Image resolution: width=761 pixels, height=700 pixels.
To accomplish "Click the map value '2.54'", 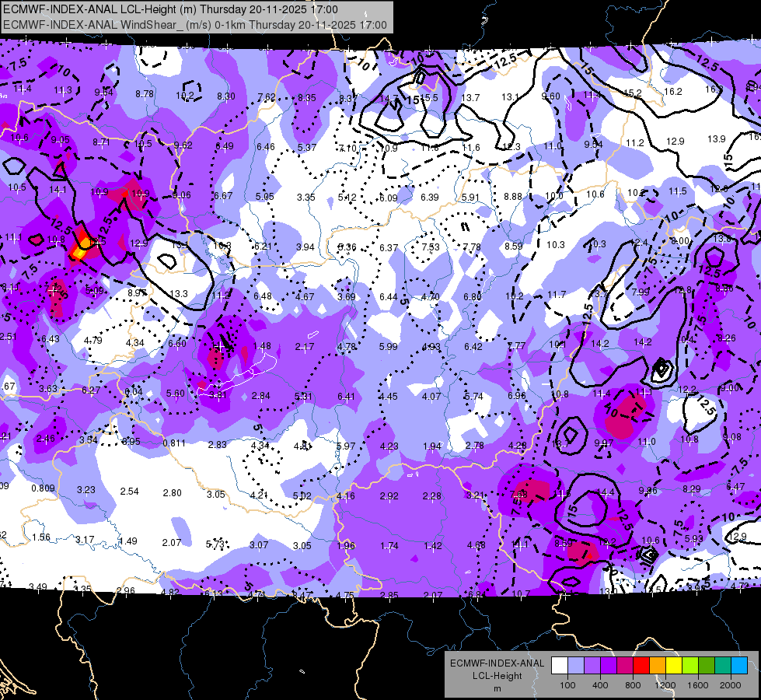I will 130,491.
